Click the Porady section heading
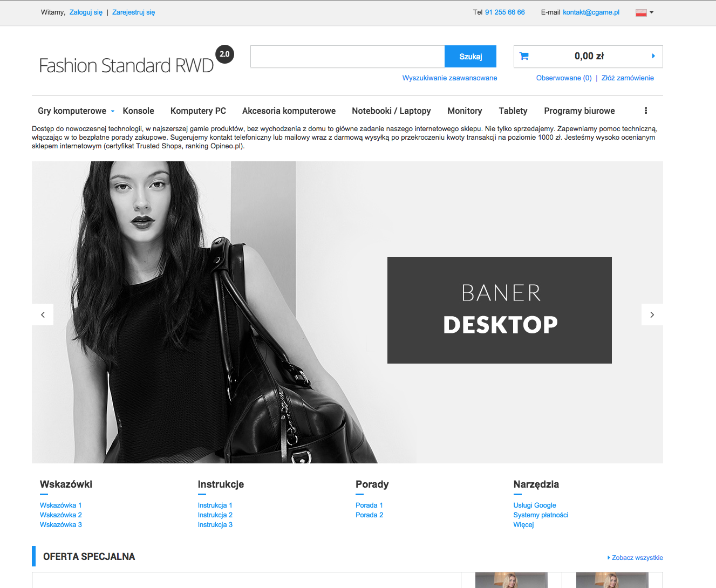716x588 pixels. (x=372, y=484)
